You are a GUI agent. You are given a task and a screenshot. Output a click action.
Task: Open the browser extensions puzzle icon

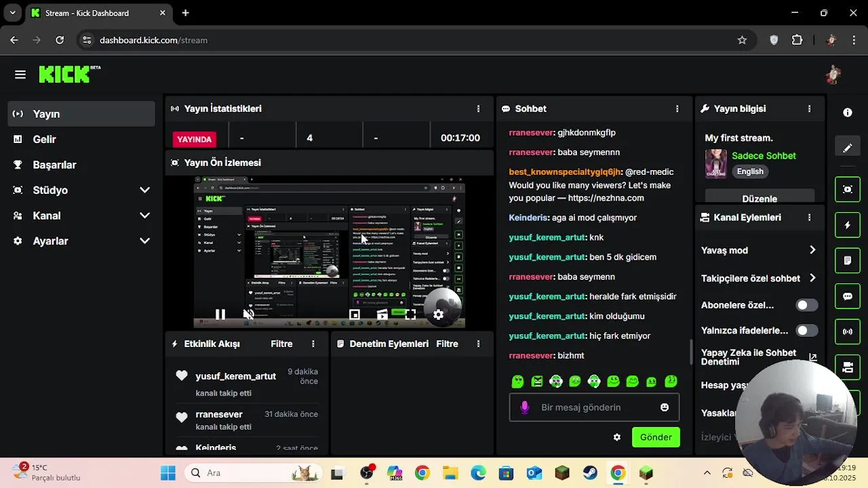[x=797, y=40]
